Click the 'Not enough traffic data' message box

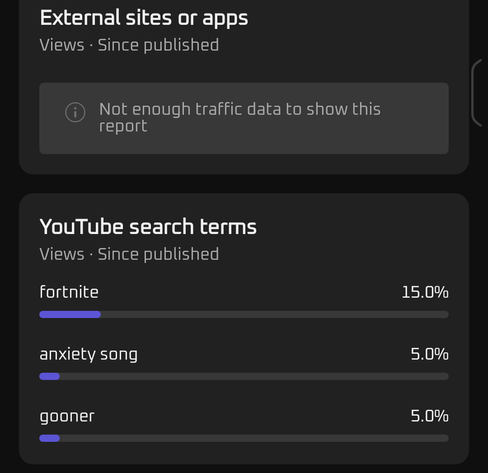click(244, 118)
